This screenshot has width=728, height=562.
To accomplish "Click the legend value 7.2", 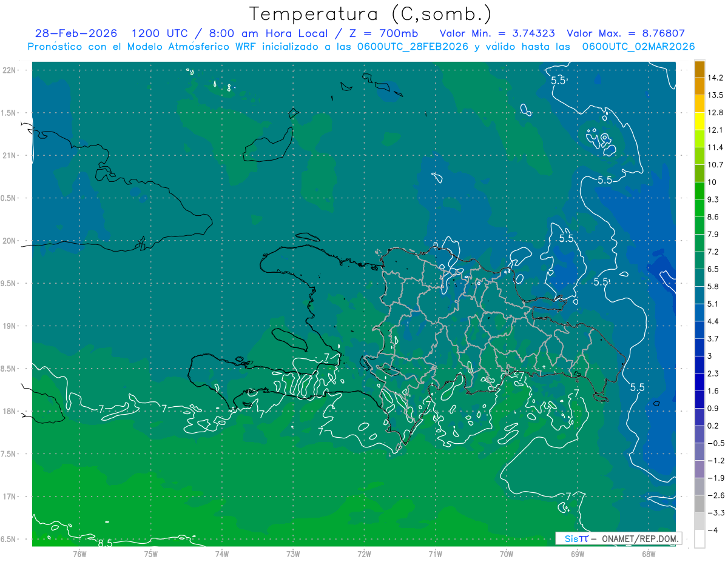I will point(714,252).
